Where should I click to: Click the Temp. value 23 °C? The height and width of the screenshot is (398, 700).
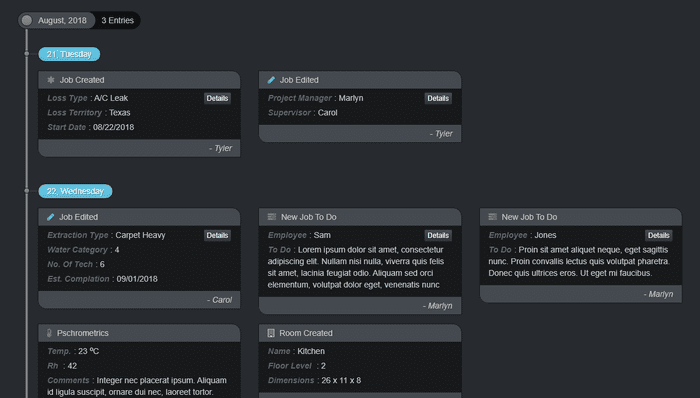[88, 351]
